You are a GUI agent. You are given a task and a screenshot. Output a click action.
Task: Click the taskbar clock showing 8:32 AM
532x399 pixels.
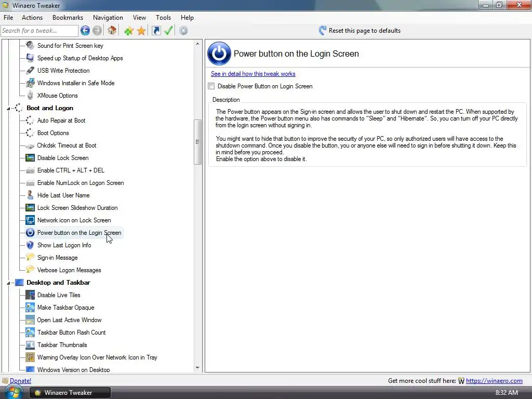tap(507, 393)
